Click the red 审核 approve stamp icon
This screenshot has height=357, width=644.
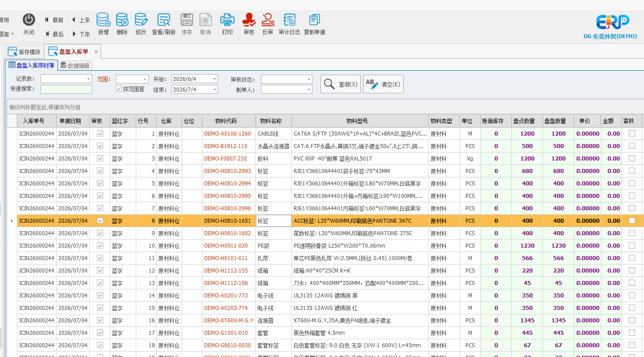point(249,20)
